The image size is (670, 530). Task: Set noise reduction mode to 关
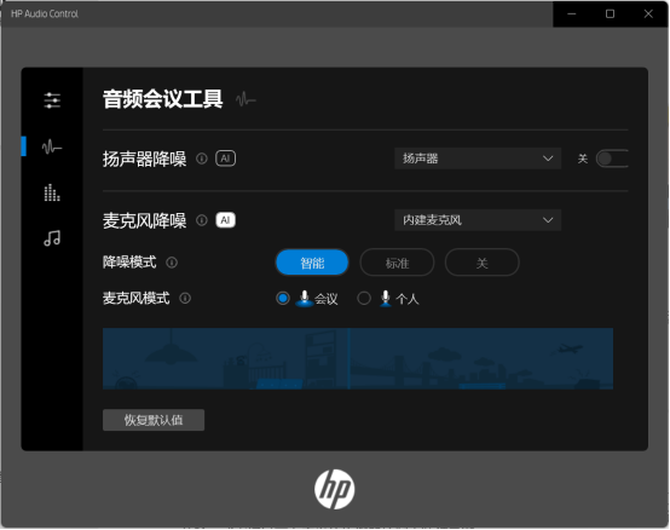pos(482,263)
